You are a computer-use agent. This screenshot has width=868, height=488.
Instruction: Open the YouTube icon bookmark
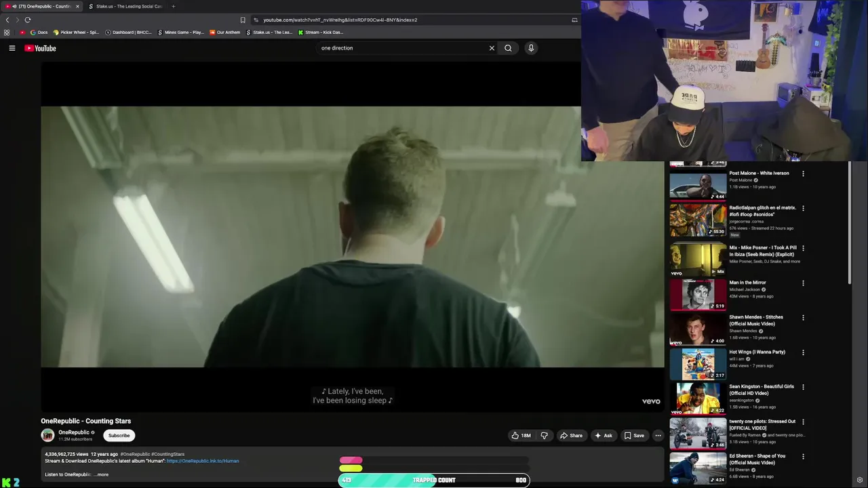click(22, 33)
